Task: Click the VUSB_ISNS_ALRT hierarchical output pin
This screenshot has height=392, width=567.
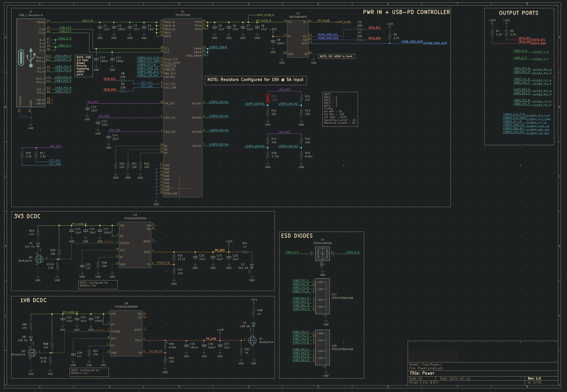Action: point(435,44)
